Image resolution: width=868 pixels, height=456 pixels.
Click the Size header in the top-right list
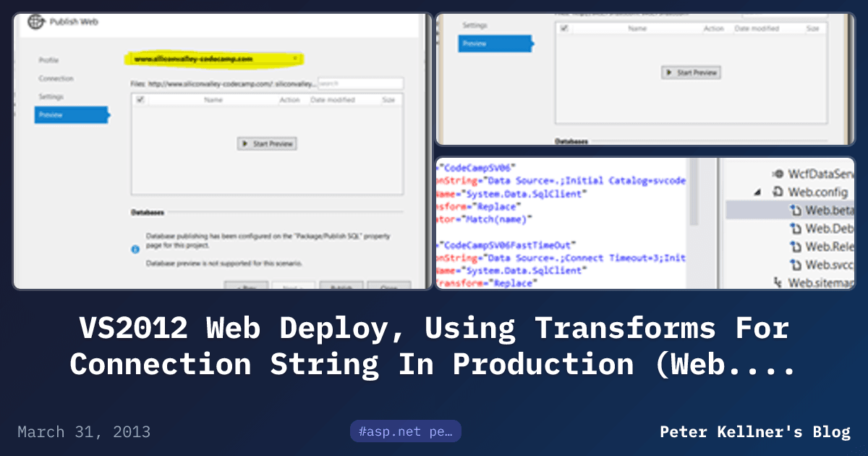[813, 28]
